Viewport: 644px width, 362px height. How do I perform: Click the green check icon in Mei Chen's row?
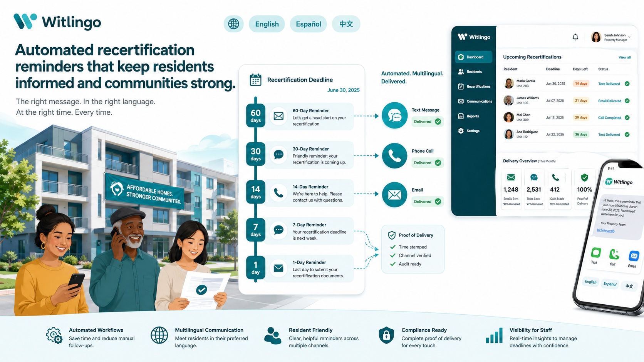tap(627, 118)
